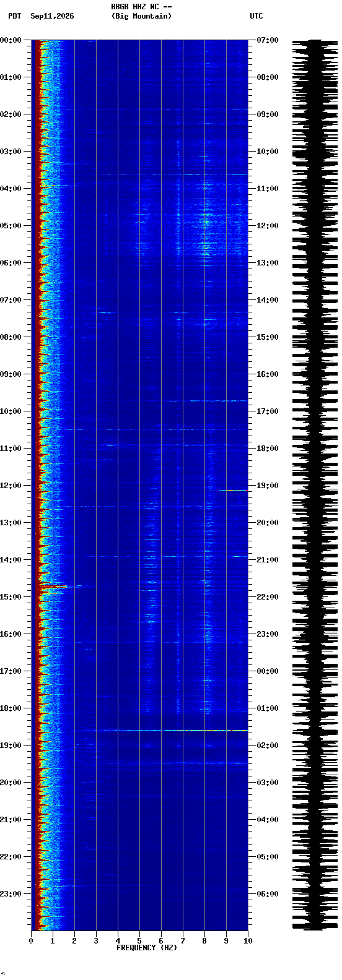Click the right-axis UTC label '04:00'
The image size is (342, 980).
[x=267, y=820]
